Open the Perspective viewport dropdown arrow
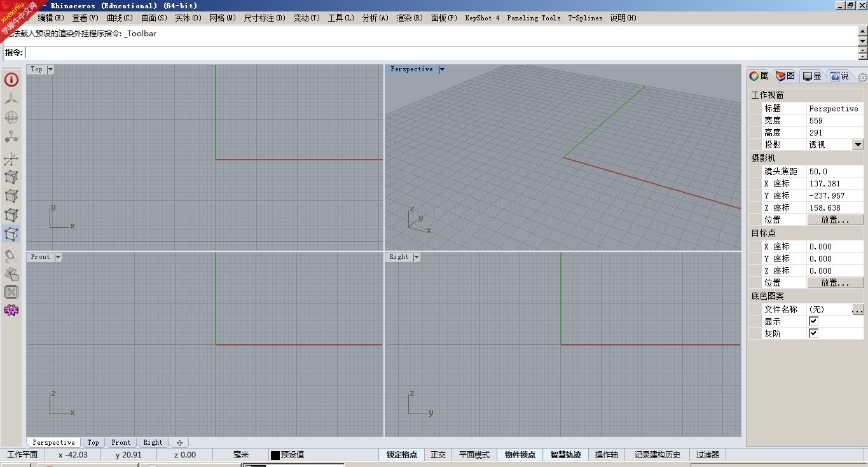Screen dimensions: 868x467 (442, 69)
